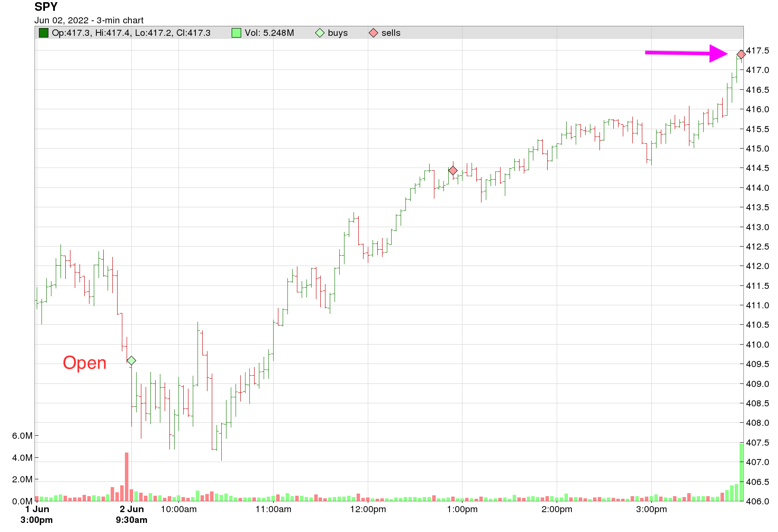
Task: Click the 409.5 price axis label
Action: 758,364
